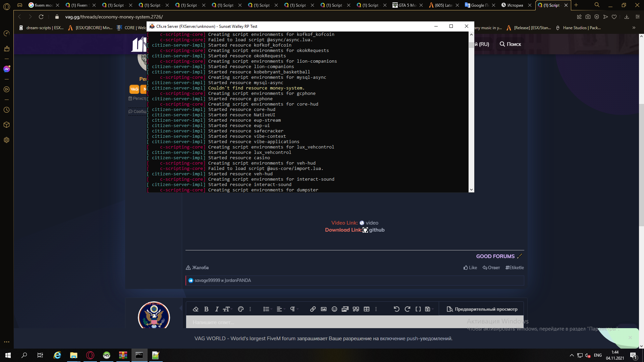Focus the Напишите ответ reply field

[x=355, y=322]
